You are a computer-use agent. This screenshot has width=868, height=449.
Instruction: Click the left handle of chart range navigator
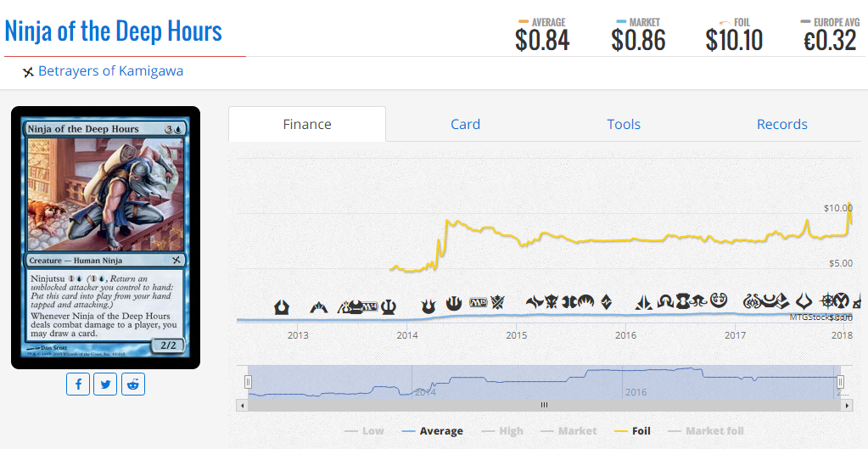(249, 382)
